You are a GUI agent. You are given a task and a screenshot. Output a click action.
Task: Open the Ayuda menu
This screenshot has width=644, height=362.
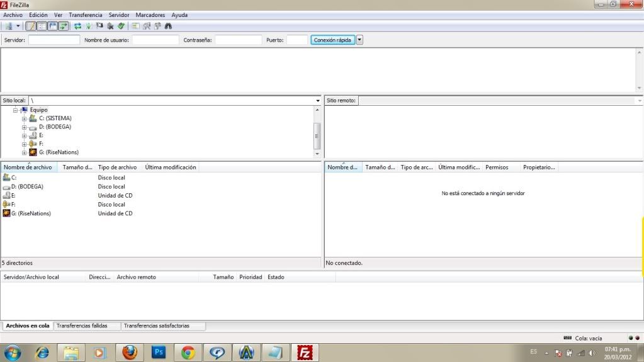tap(179, 14)
